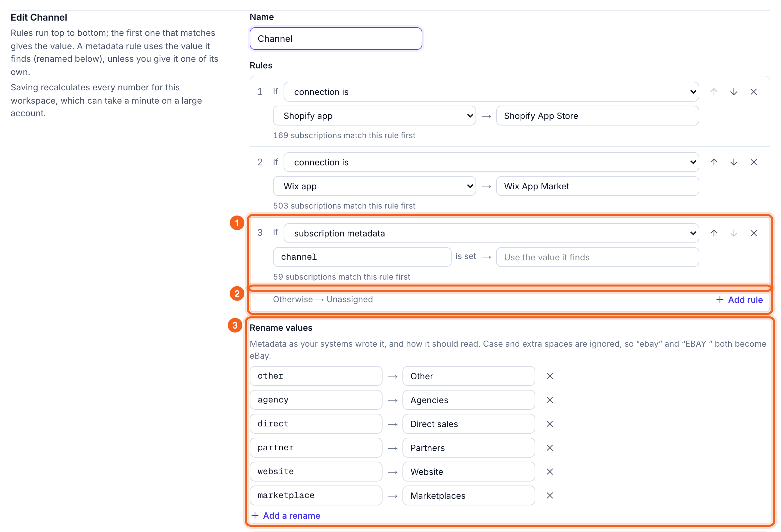Remove the 'direct' rename row
This screenshot has height=532, width=781.
tap(550, 424)
